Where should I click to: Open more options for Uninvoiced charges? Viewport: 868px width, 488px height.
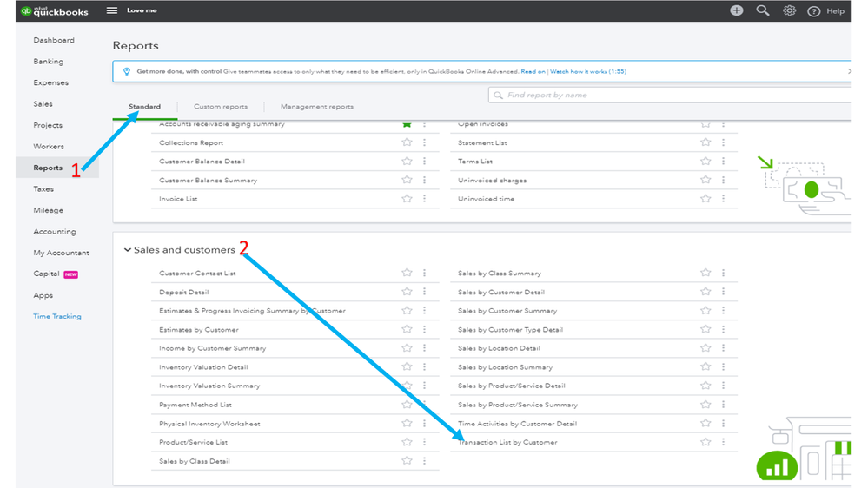point(723,180)
